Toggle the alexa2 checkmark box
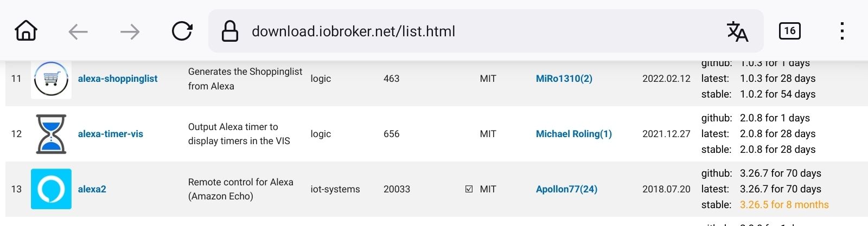 469,189
